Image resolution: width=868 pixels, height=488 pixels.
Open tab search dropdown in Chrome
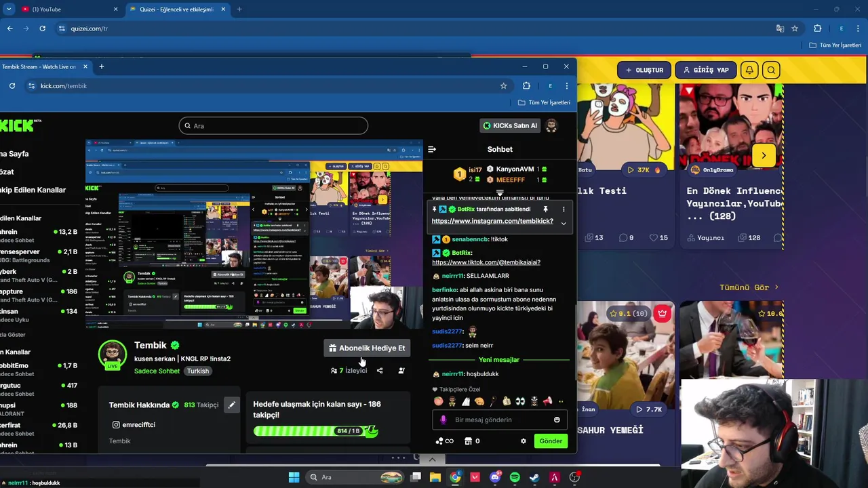pyautogui.click(x=9, y=9)
